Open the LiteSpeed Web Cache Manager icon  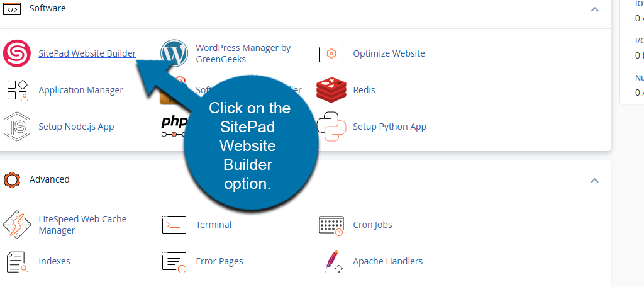coord(17,225)
